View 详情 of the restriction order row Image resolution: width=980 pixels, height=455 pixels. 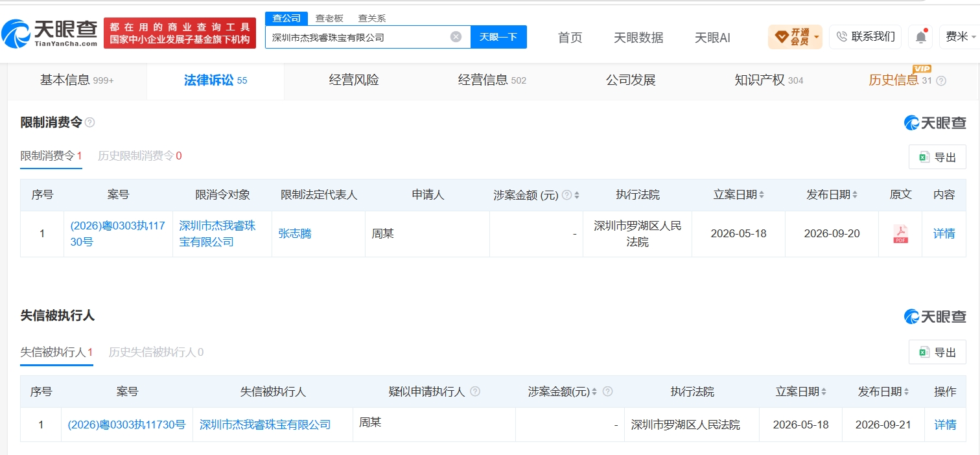(x=944, y=233)
